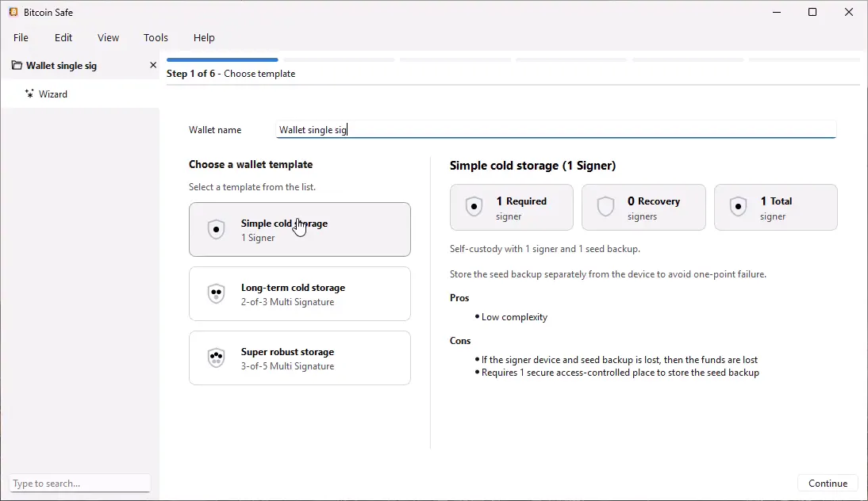Viewport: 868px width, 501px height.
Task: Click the Cons heading
Action: [x=460, y=341]
